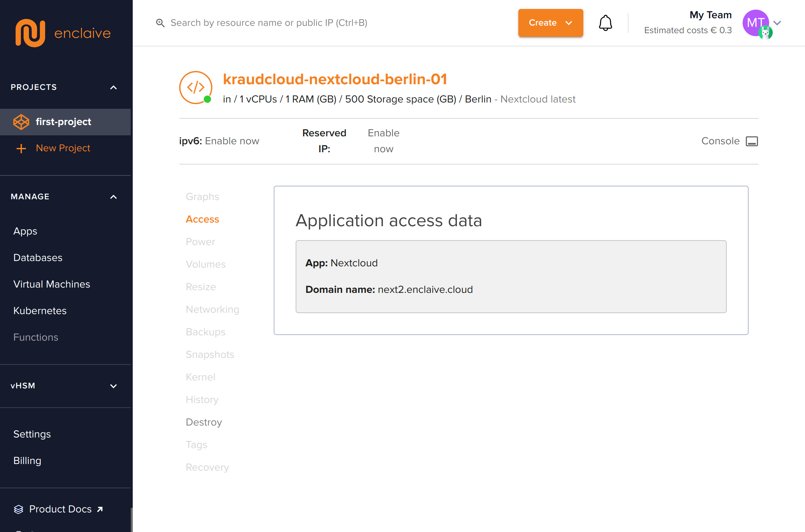This screenshot has height=532, width=805.
Task: Open the Billing page
Action: 27,461
